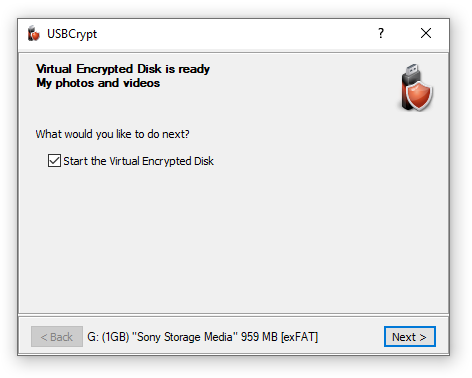This screenshot has height=378, width=472.
Task: Click the Start the Virtual Encrypted Disk label
Action: click(138, 161)
